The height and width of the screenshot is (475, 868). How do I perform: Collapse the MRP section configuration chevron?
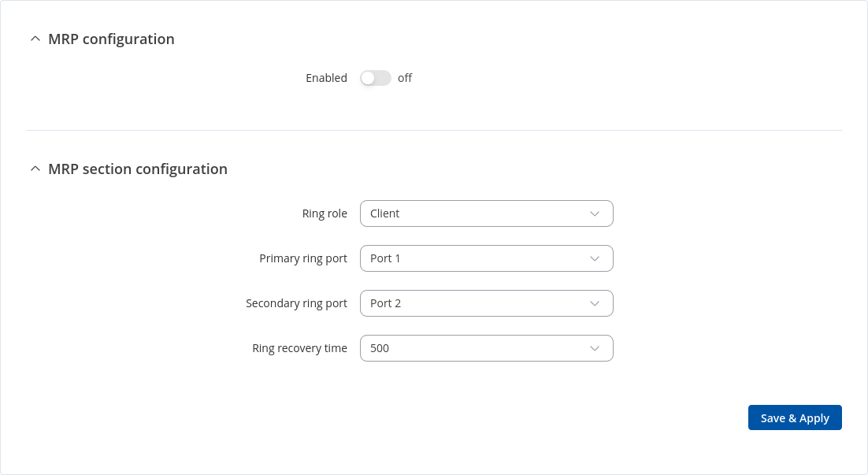point(35,169)
